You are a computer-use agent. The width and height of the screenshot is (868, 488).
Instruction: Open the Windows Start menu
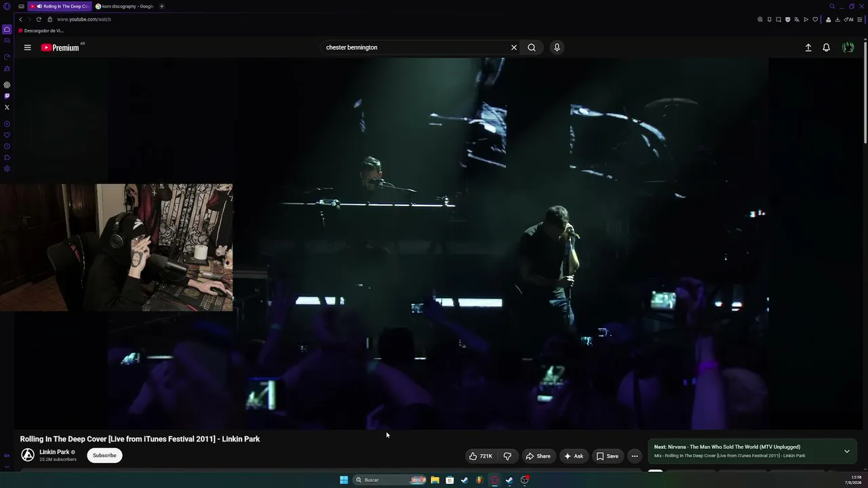(x=344, y=480)
